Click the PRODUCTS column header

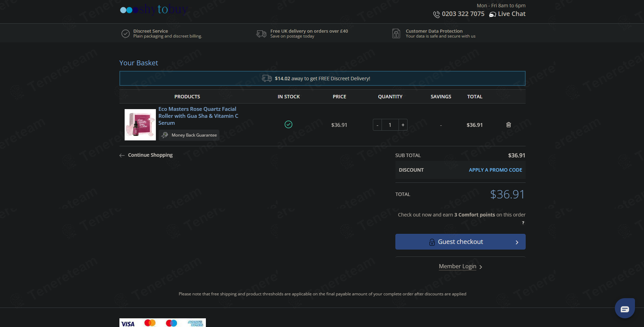[187, 97]
